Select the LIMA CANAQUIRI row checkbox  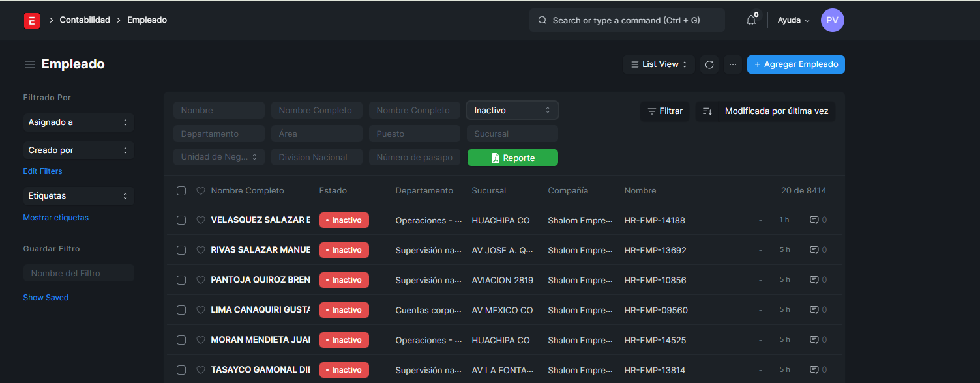click(181, 310)
